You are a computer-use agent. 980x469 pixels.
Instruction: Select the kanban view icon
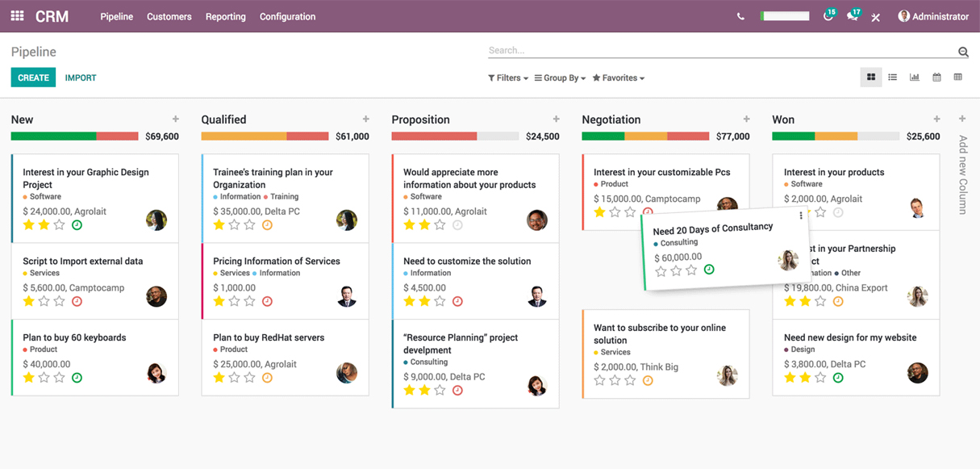(870, 77)
